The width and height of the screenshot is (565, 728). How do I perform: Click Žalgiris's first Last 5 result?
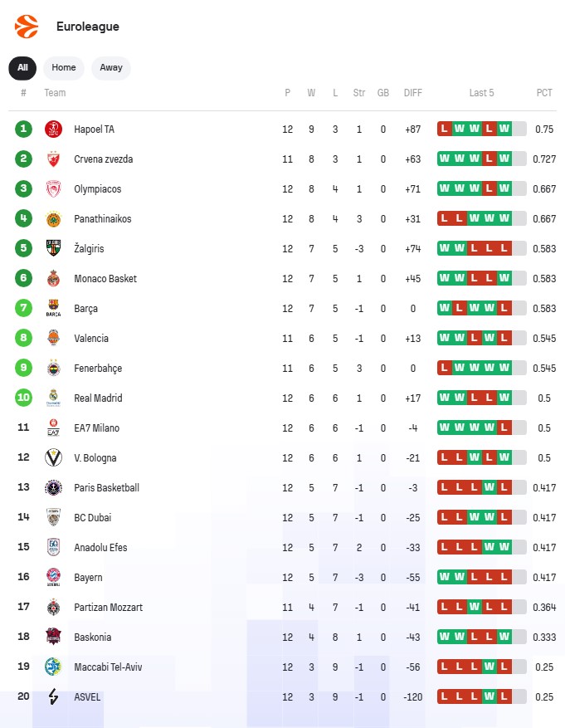tap(445, 249)
